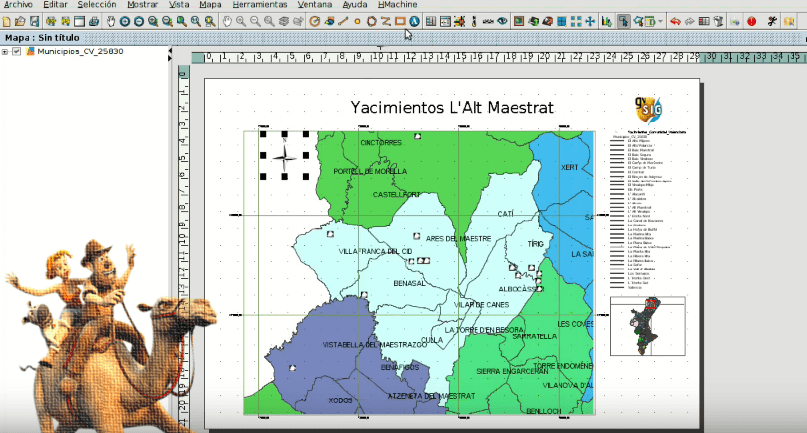Open dropdown arrow beside selection tools
Image resolution: width=807 pixels, height=433 pixels.
pos(660,21)
